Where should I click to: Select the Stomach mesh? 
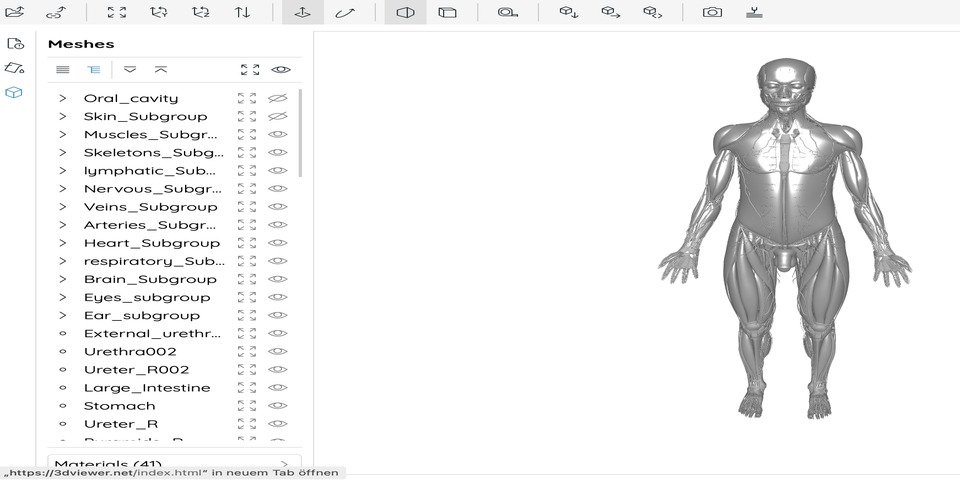tap(119, 406)
